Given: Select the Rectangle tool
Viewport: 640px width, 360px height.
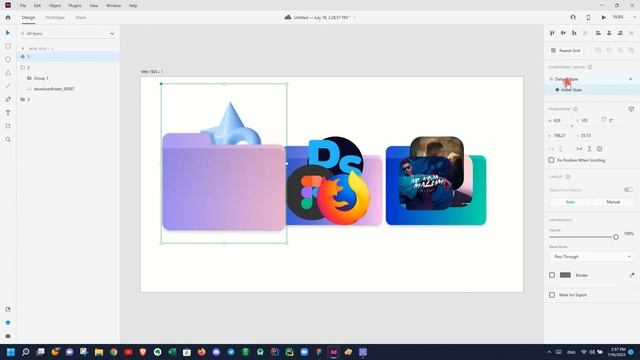Looking at the screenshot, I should coord(8,46).
